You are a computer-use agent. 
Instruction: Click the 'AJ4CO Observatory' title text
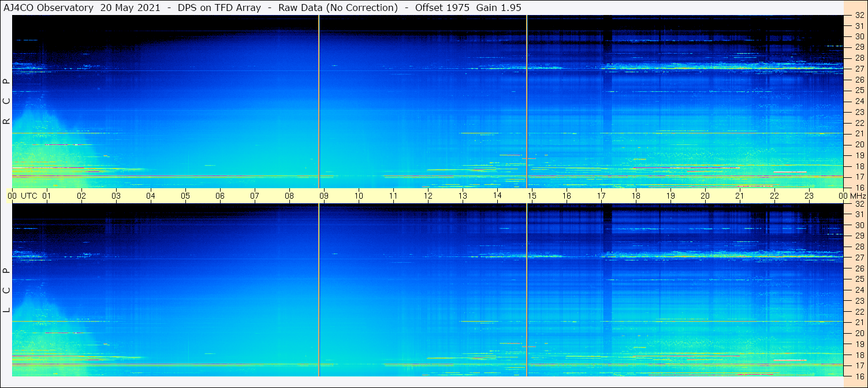click(49, 8)
